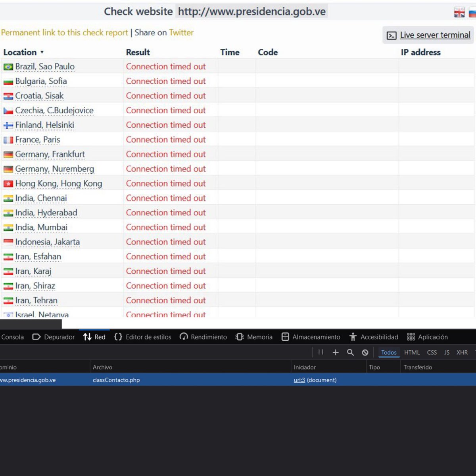
Task: Select the Iran, Karaj location
Action: tap(33, 271)
